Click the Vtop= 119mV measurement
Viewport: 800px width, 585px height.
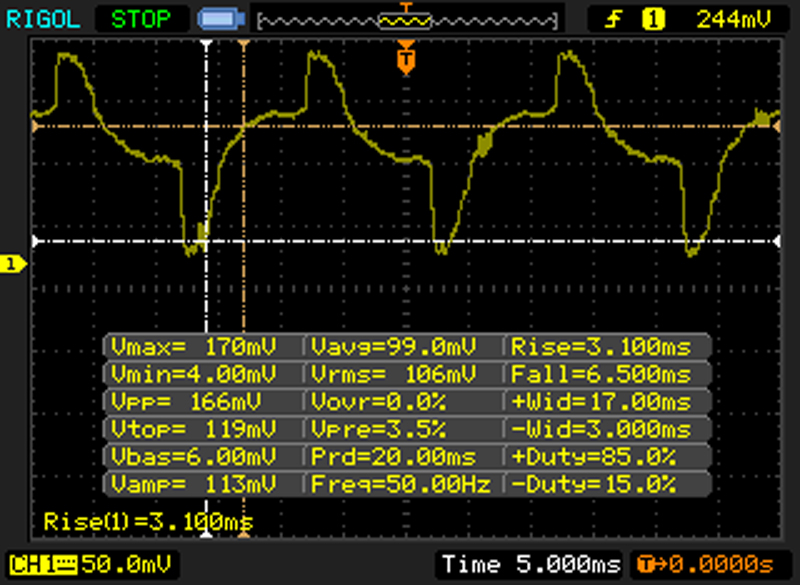click(194, 429)
